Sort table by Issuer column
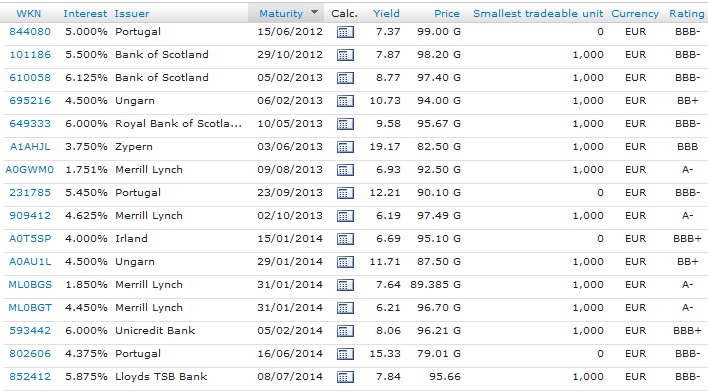The width and height of the screenshot is (708, 392). point(132,14)
